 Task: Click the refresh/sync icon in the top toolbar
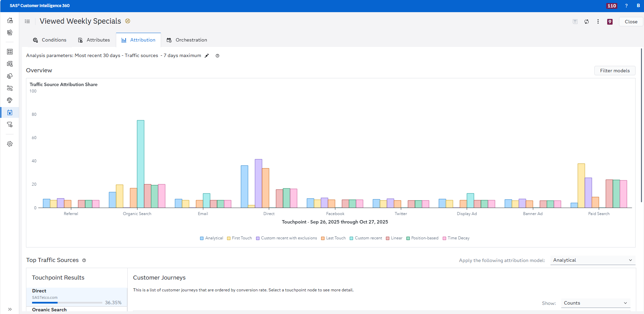(x=587, y=21)
